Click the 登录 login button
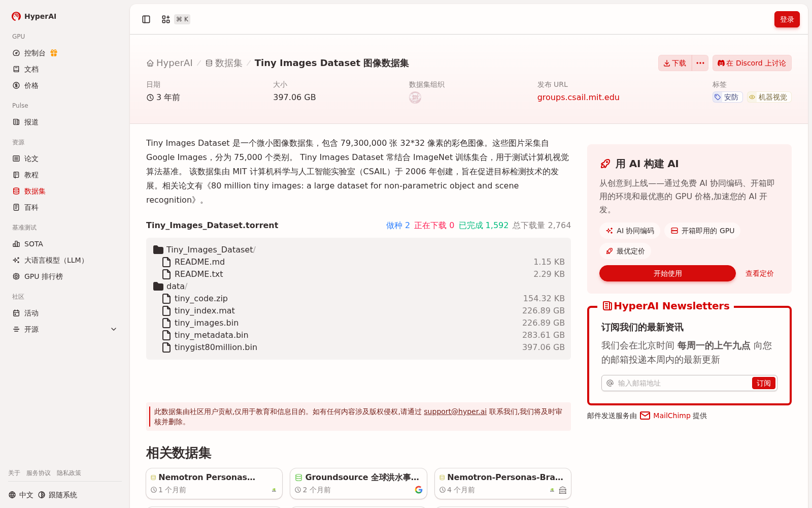This screenshot has width=812, height=508. (787, 19)
